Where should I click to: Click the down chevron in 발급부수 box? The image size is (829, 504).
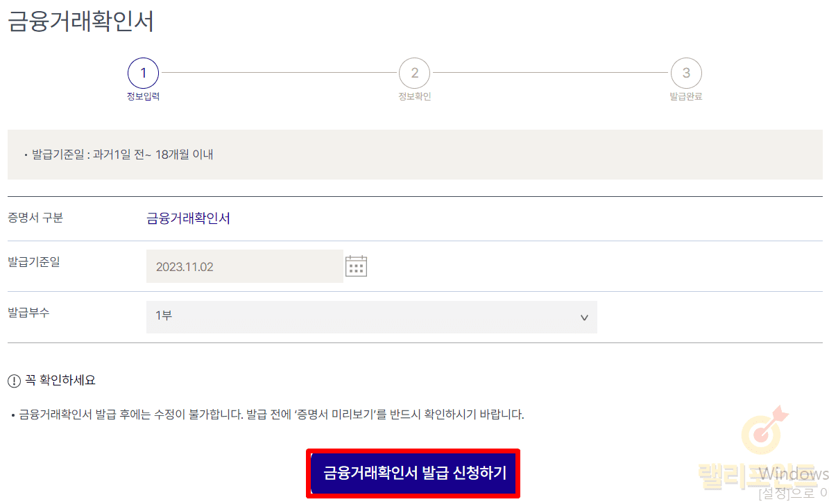(x=584, y=318)
